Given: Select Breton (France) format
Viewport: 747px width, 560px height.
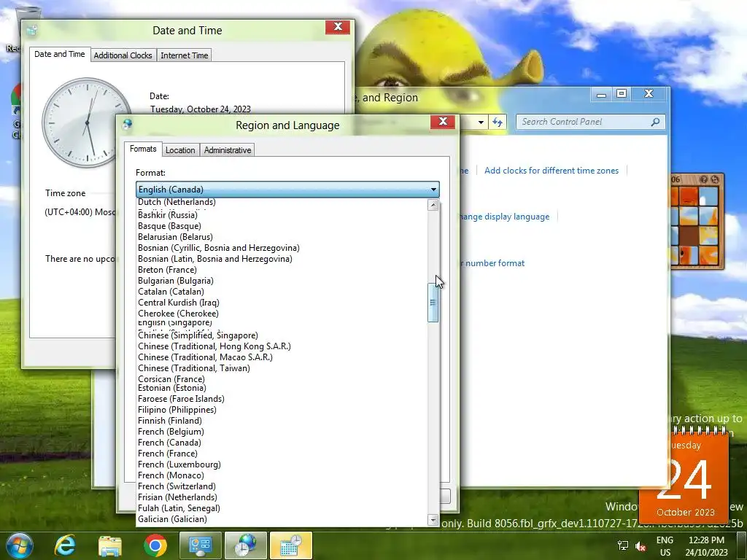Looking at the screenshot, I should point(167,270).
